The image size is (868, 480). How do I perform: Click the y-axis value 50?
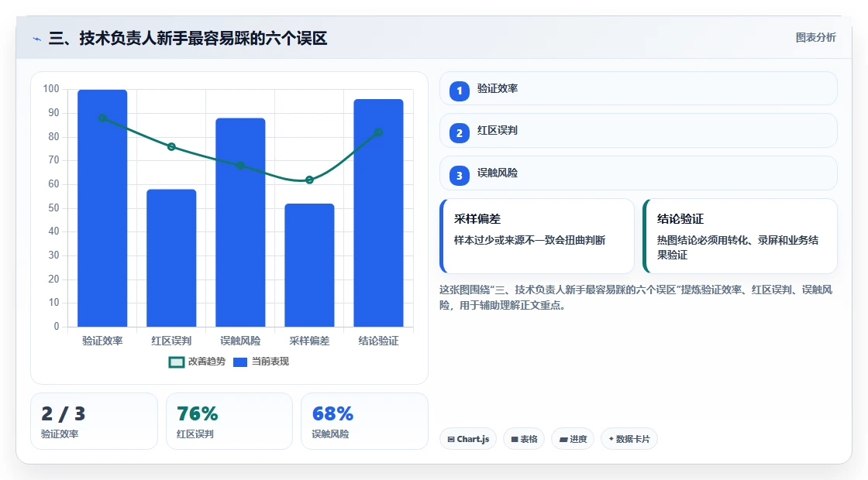click(53, 208)
